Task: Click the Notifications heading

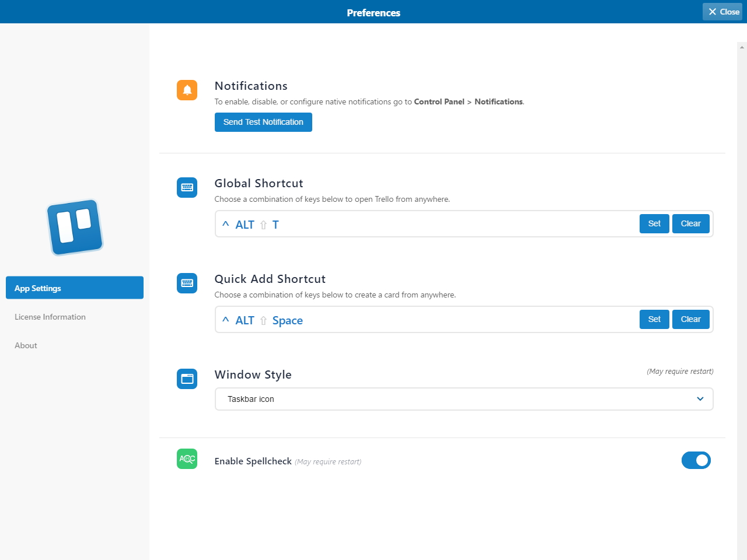Action: tap(251, 86)
